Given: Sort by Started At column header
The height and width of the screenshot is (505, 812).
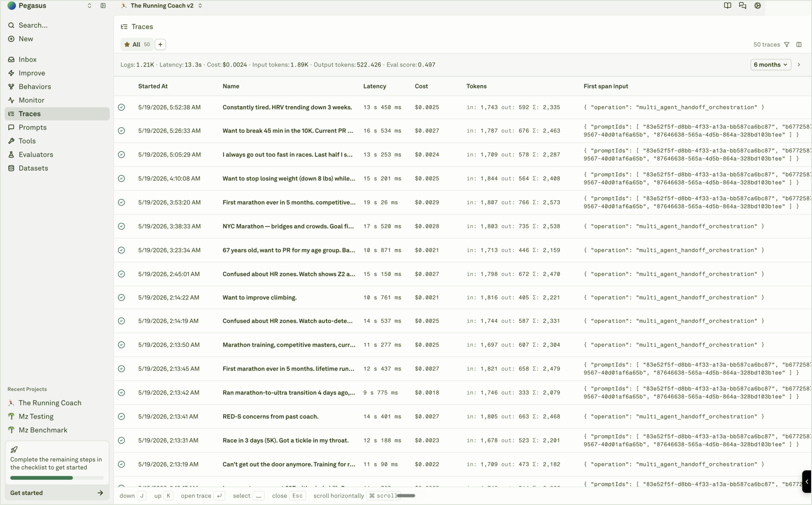Looking at the screenshot, I should pos(153,86).
